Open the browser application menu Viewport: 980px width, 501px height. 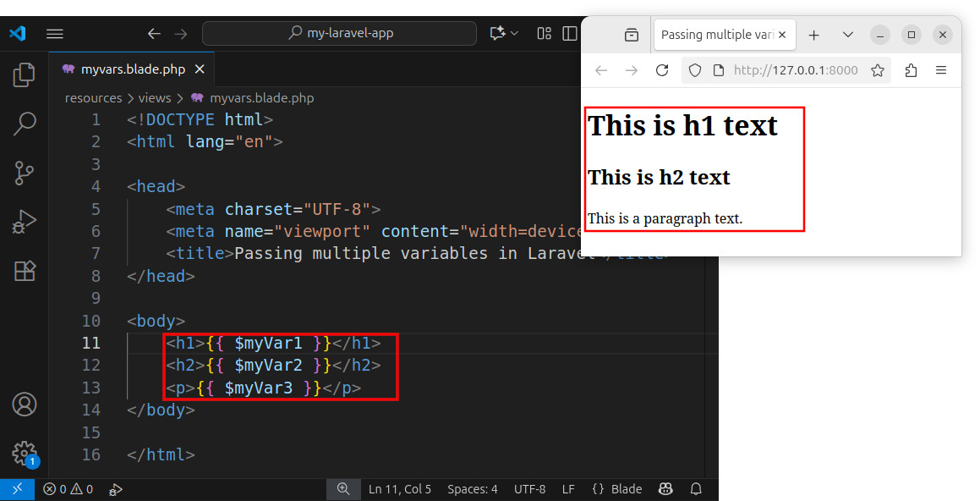[x=941, y=70]
